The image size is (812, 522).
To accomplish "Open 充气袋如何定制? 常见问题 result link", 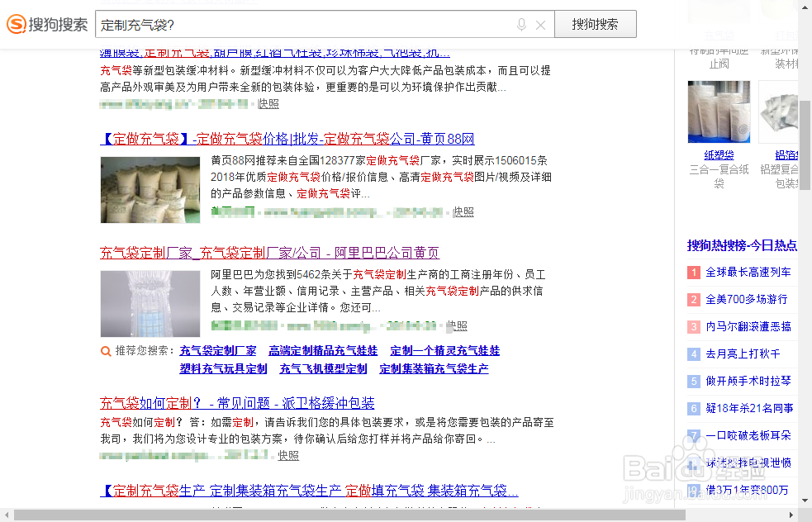I will point(237,403).
